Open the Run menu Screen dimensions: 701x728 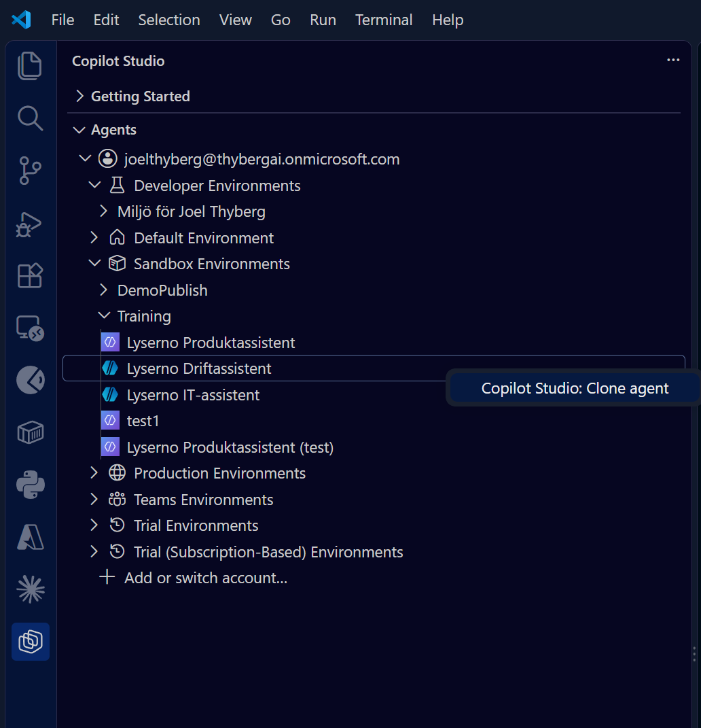(323, 20)
